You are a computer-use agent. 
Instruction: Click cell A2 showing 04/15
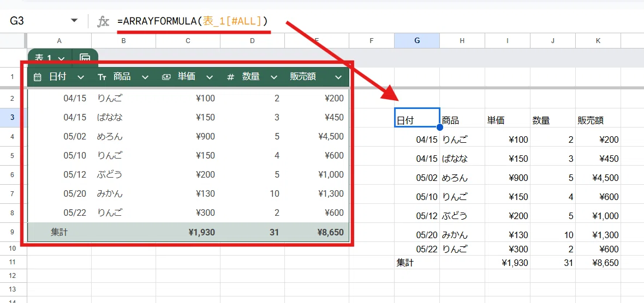59,99
